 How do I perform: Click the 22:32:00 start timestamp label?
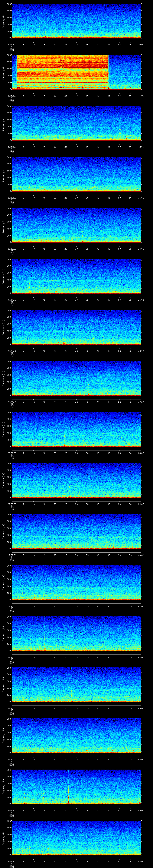pos(12,197)
